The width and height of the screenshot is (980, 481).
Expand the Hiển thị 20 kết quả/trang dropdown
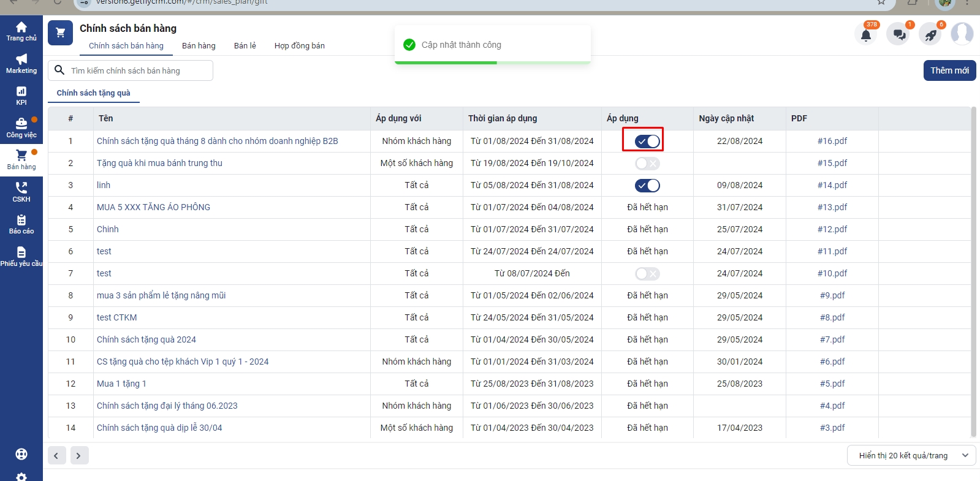click(x=911, y=455)
